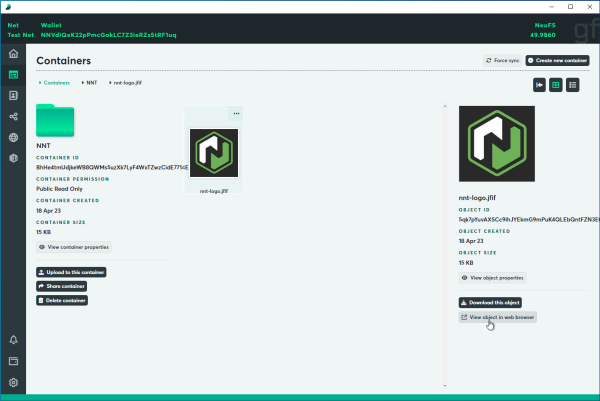600x401 pixels.
Task: Open the Home page in sidebar
Action: (x=14, y=53)
